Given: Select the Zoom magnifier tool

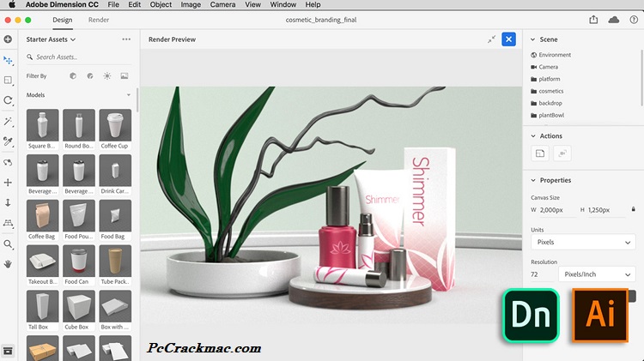Looking at the screenshot, I should click(9, 244).
